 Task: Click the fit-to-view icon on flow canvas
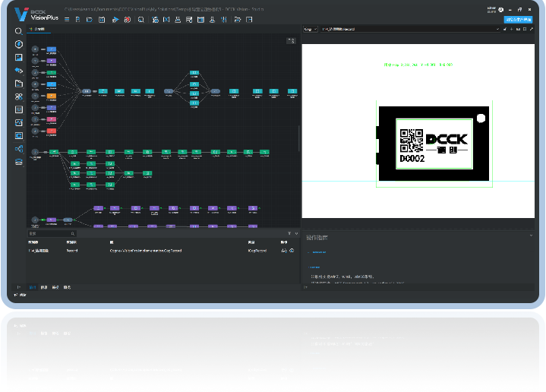(291, 41)
